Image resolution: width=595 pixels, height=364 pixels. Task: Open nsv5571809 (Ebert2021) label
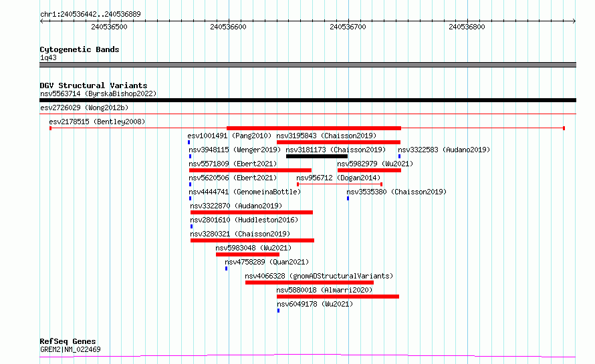(x=233, y=164)
